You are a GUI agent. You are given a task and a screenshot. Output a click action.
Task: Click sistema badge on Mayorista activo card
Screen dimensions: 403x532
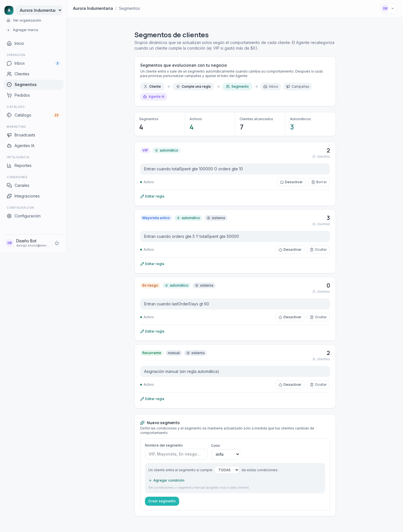pos(216,218)
